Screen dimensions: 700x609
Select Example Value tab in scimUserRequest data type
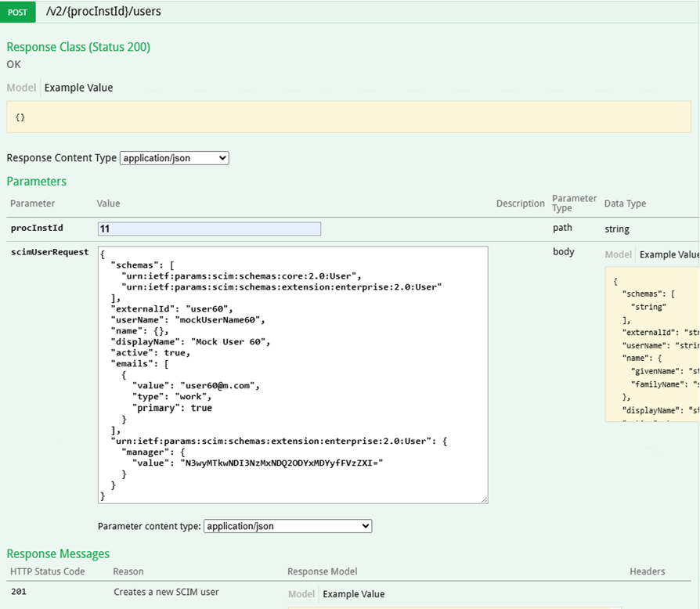pyautogui.click(x=668, y=254)
